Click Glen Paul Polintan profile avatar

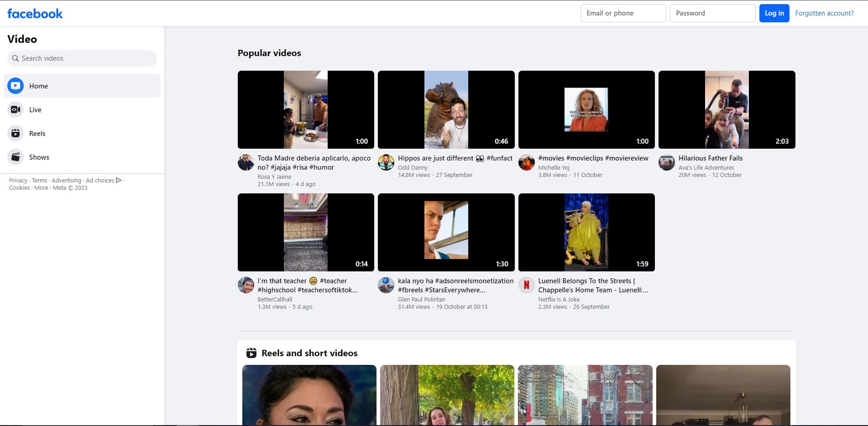(386, 285)
